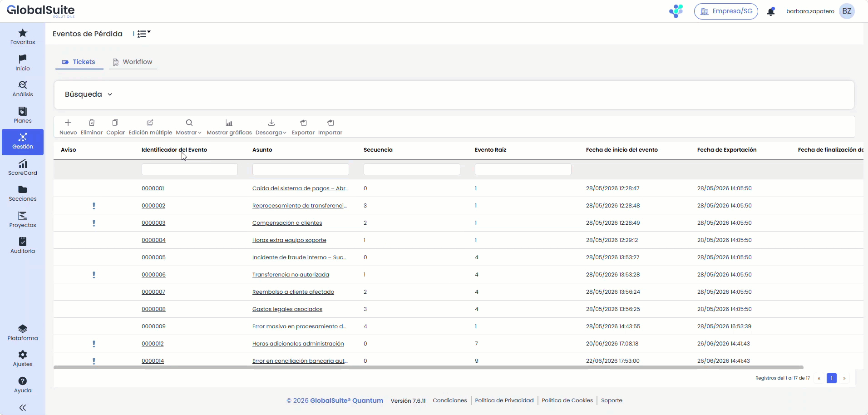
Task: Open event 0000001 link
Action: [x=153, y=188]
